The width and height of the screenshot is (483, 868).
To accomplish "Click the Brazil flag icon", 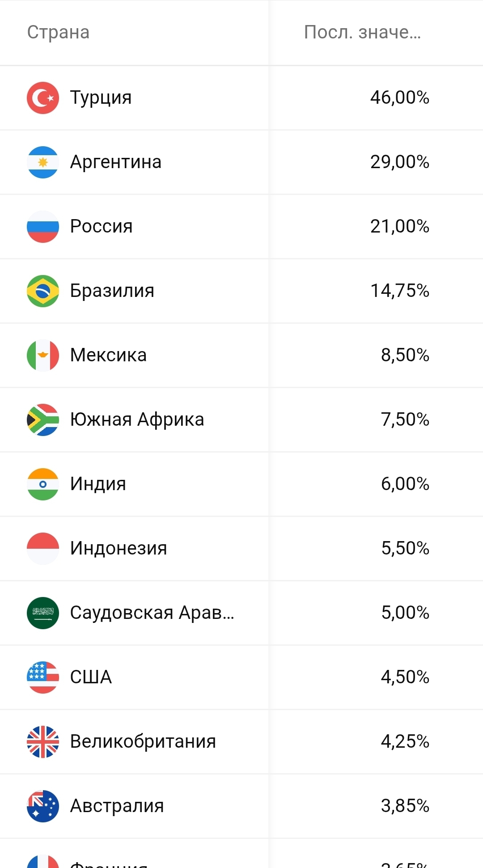I will click(x=43, y=291).
